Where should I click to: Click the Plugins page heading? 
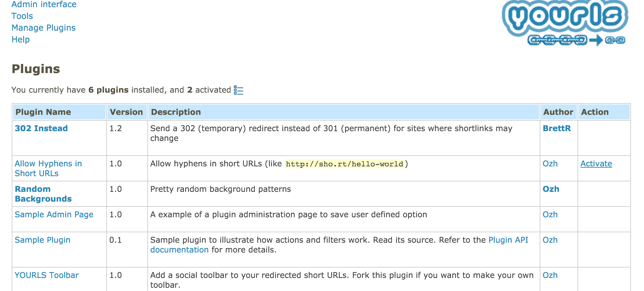36,69
